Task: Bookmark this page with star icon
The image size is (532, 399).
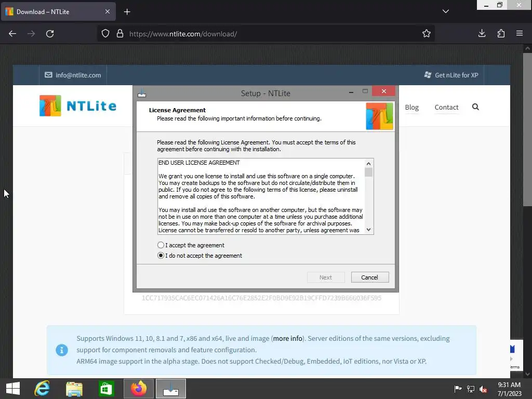Action: click(427, 34)
